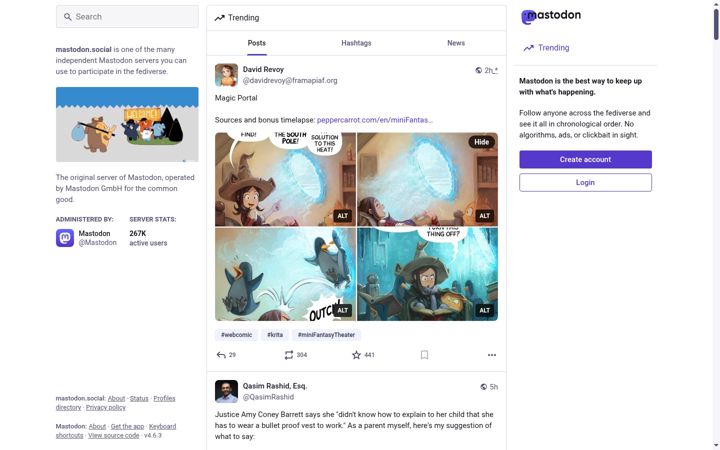The height and width of the screenshot is (450, 720).
Task: Open the Mastodon About footer link
Action: 97,427
